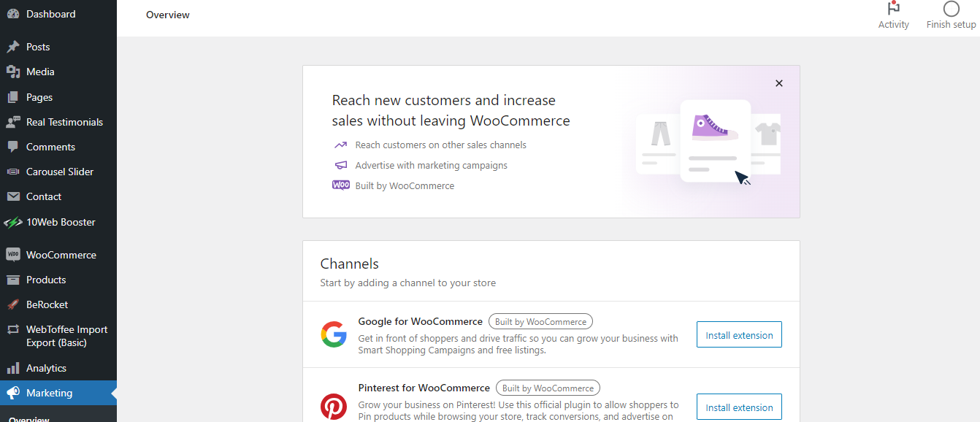Click the trending arrow icon beside 'Reach customers'
980x422 pixels.
[340, 145]
